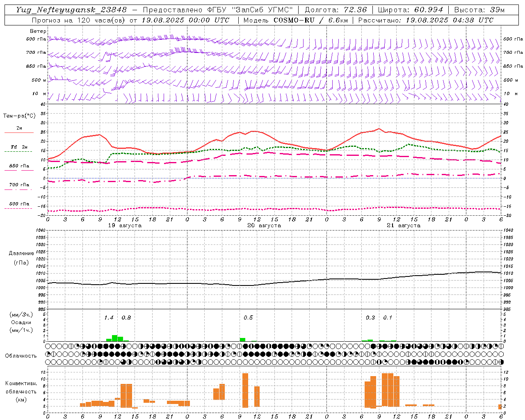Image resolution: width=525 pixels, height=420 pixels.
Task: Click the Облачность row label
Action: point(21,356)
